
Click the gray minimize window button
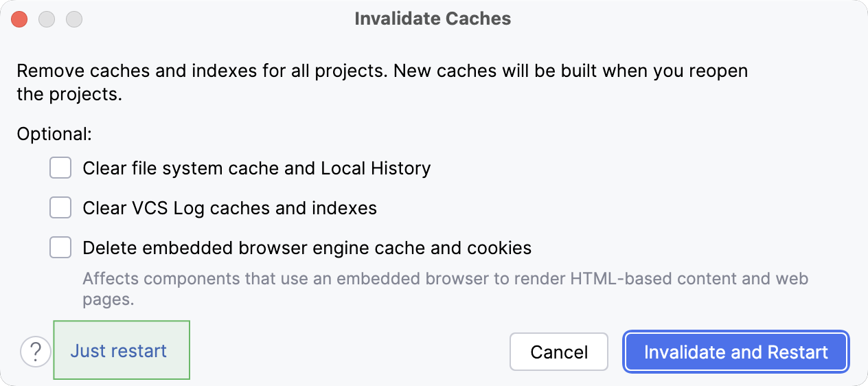(x=47, y=19)
